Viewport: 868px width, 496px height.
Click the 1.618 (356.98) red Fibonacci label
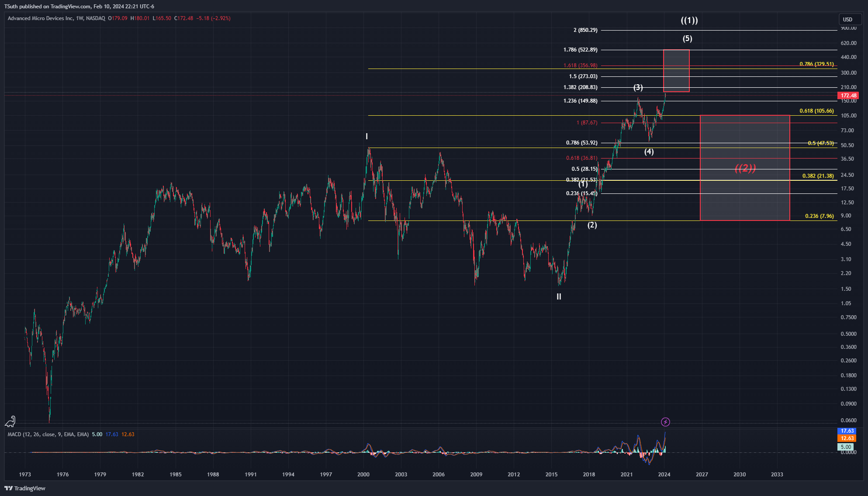[580, 65]
